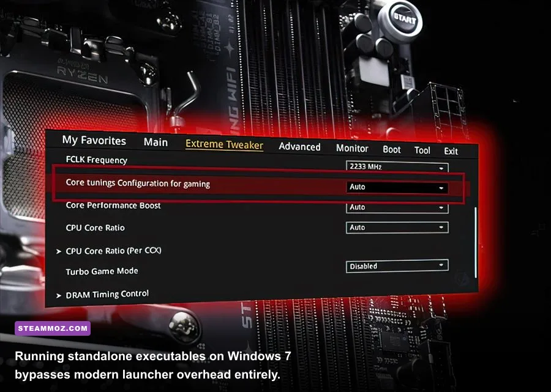The image size is (551, 392).
Task: Click the STEAMMOZ.COM badge
Action: tap(53, 328)
